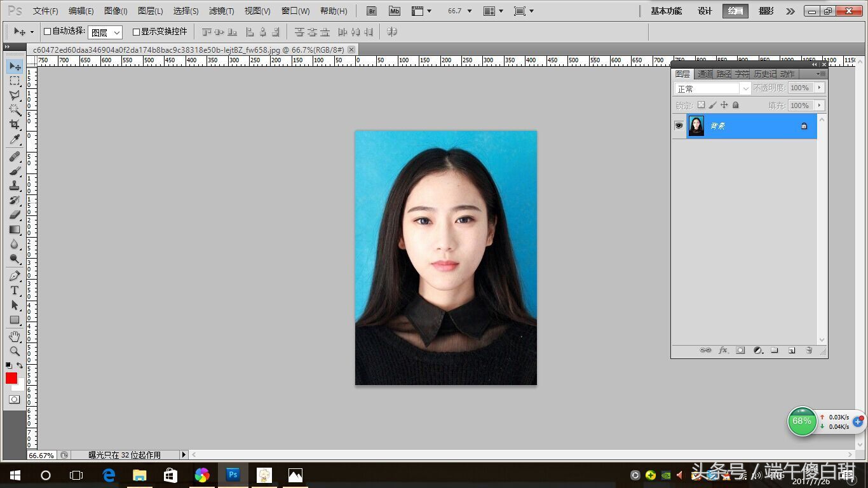Expand the 66.7 zoom level dropdown
Screen dimensions: 868x488
tap(469, 11)
